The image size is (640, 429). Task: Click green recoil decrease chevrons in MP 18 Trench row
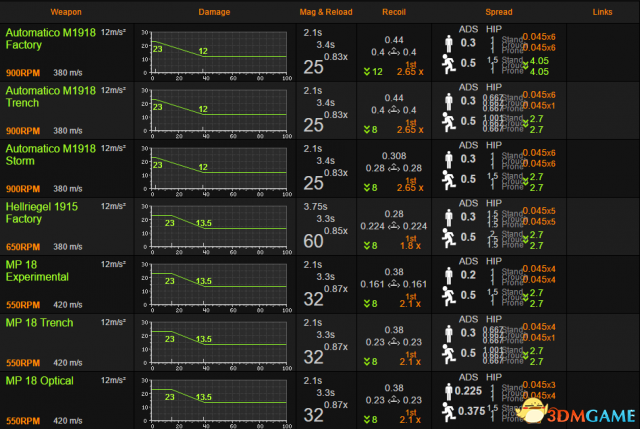(x=365, y=362)
